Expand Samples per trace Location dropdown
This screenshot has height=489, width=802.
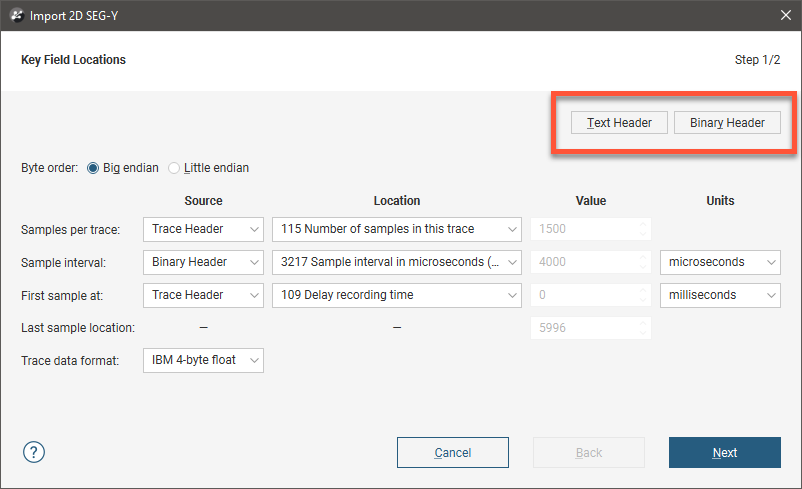coord(396,229)
